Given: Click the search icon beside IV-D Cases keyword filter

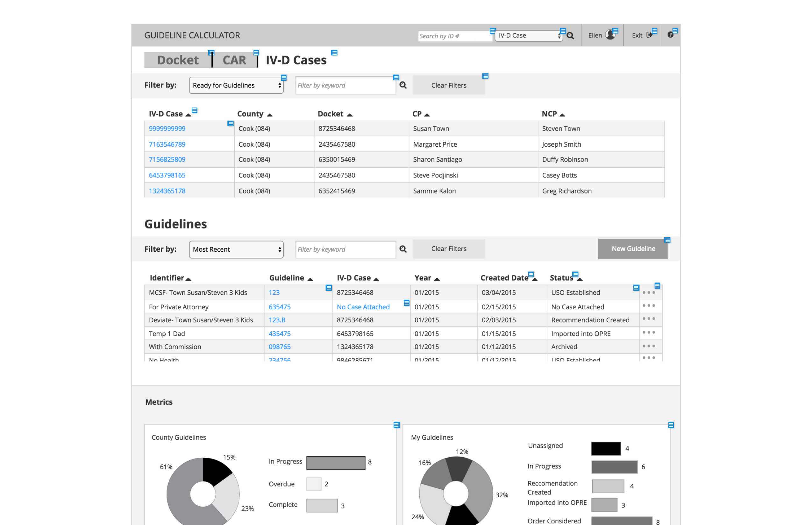Looking at the screenshot, I should tap(403, 85).
